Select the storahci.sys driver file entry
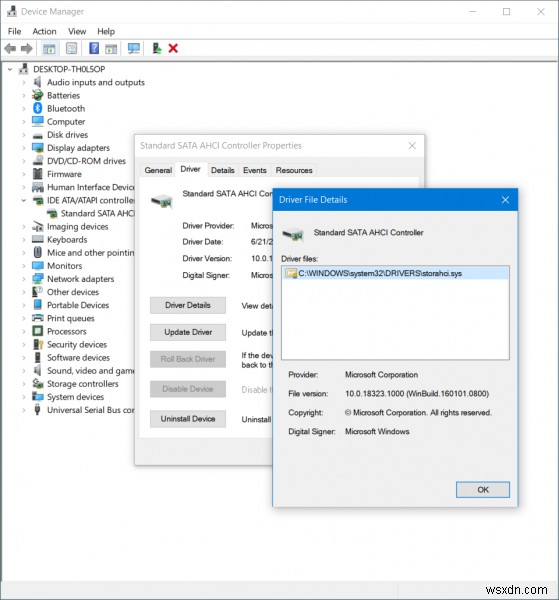 tap(395, 273)
